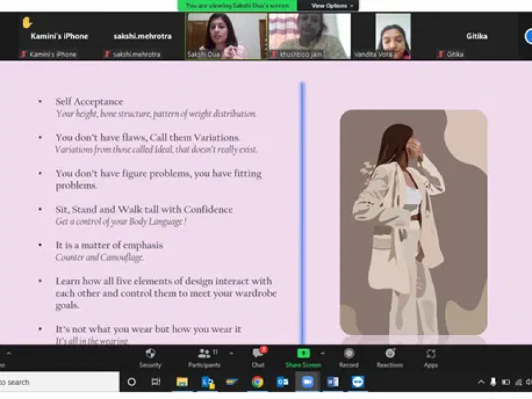532x399 pixels.
Task: Click muted mic icon beside sakshi.mehrotra label
Action: [107, 55]
